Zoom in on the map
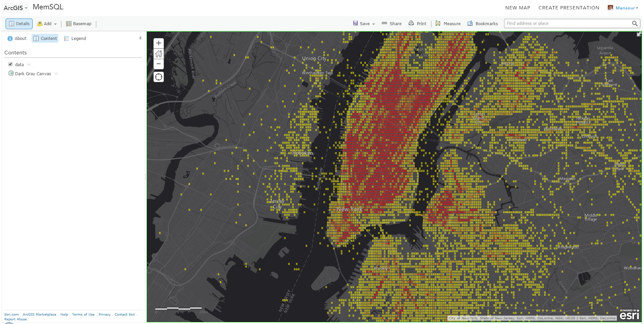Viewport: 644px width, 324px height. point(159,43)
